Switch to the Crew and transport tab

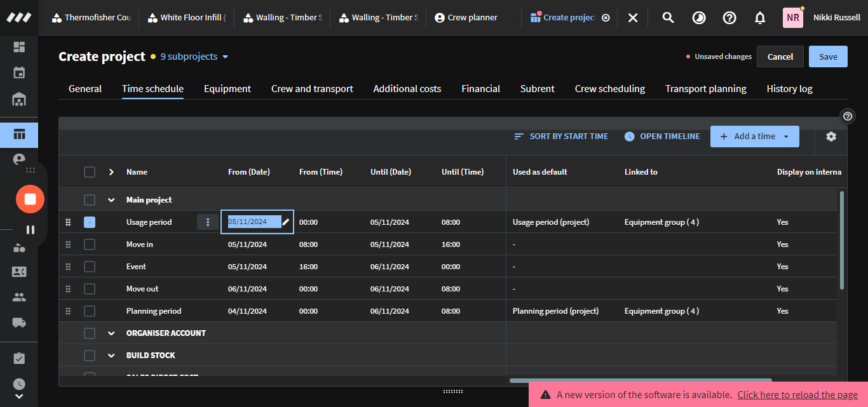[x=312, y=89]
